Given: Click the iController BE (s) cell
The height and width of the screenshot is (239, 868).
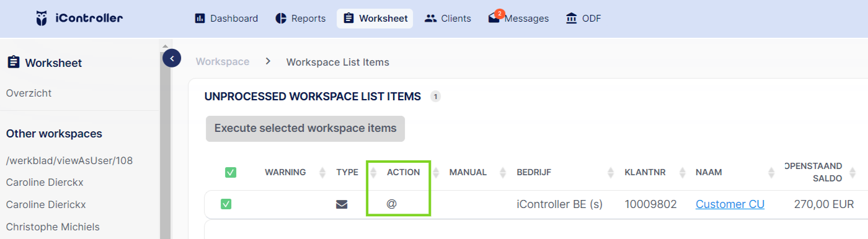Looking at the screenshot, I should 560,204.
